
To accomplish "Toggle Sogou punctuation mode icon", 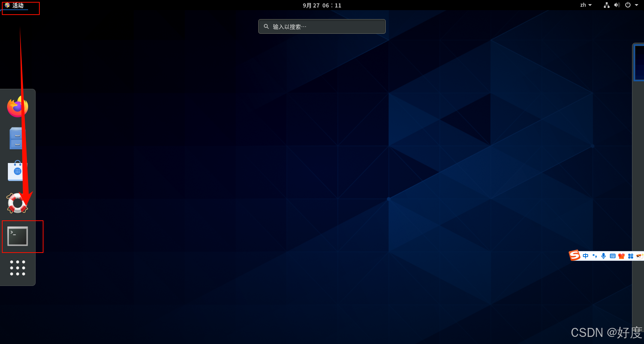I will [x=595, y=256].
